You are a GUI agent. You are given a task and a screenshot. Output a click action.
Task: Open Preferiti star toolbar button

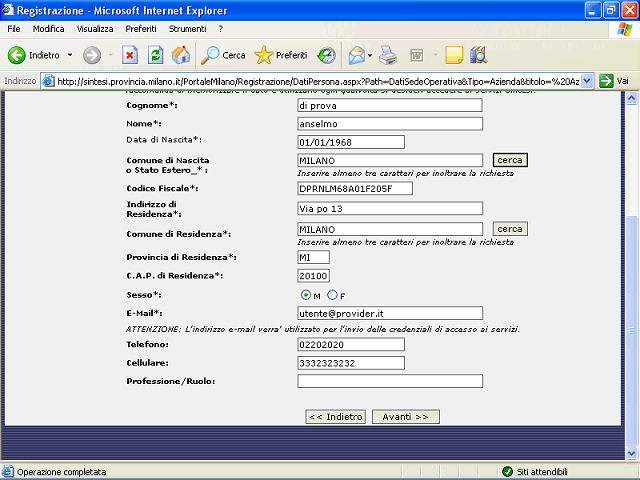point(281,55)
